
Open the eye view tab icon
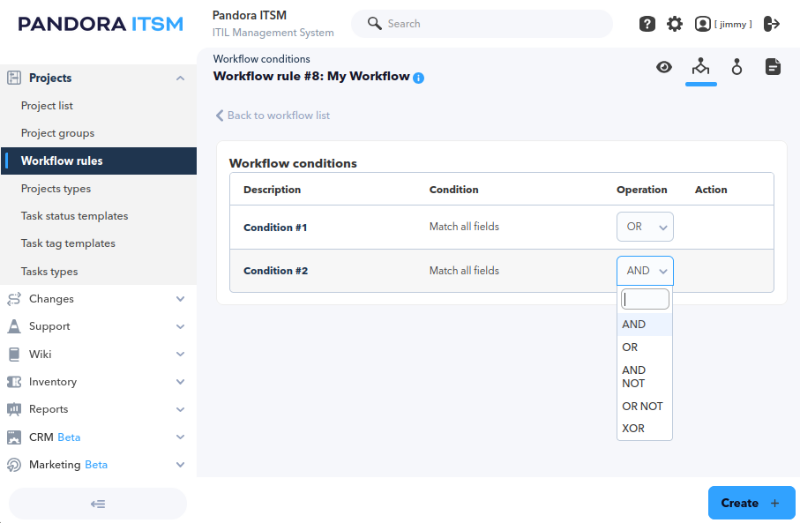(x=664, y=67)
